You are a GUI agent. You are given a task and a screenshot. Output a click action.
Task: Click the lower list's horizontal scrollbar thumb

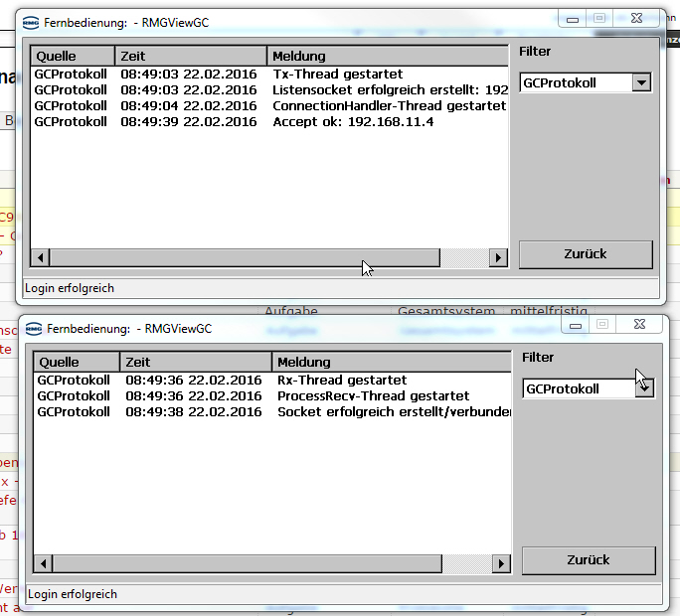click(248, 564)
